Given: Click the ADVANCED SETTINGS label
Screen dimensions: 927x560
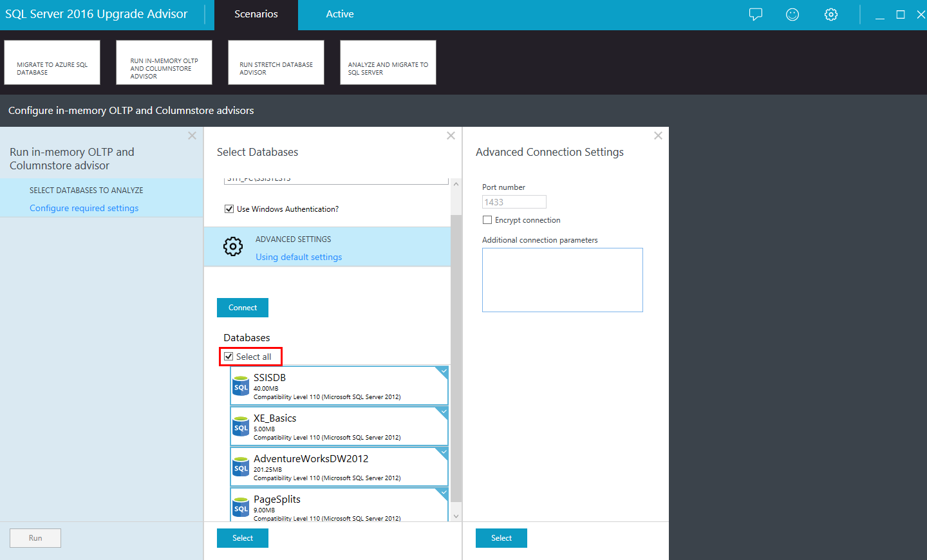Looking at the screenshot, I should [x=294, y=239].
